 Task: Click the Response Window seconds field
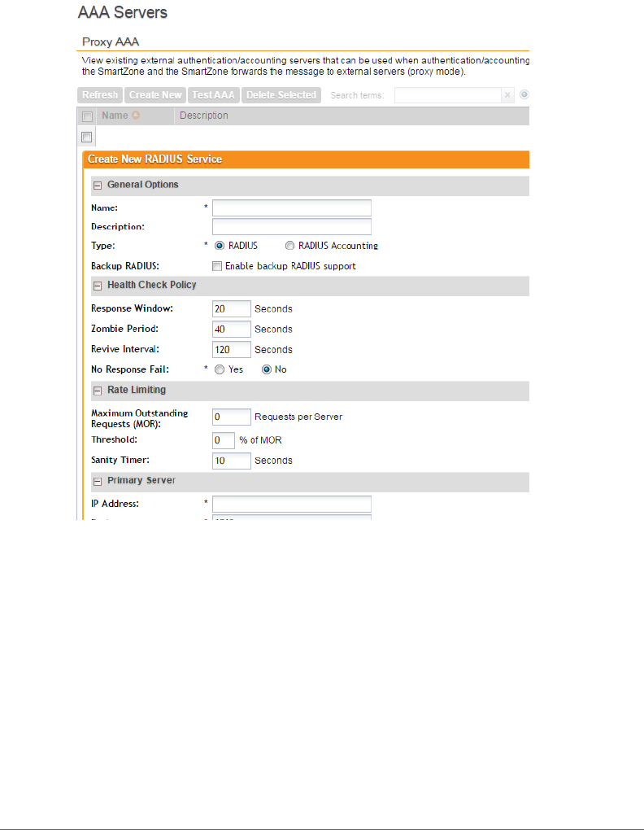(232, 308)
